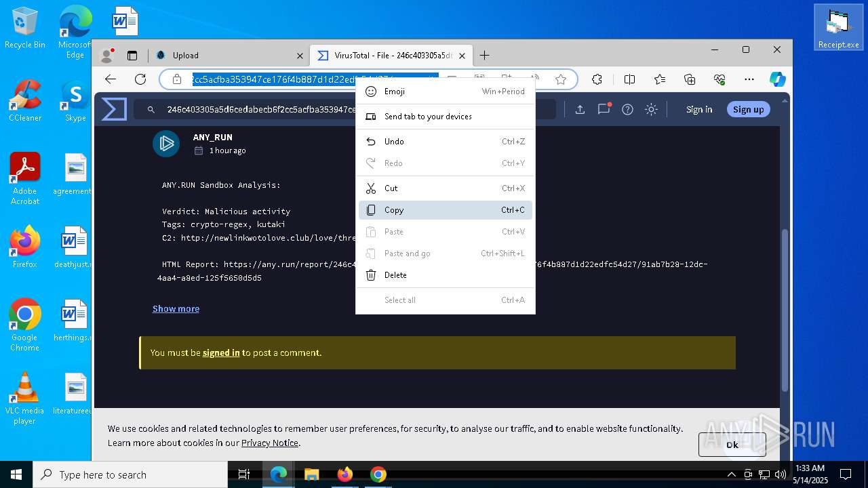Open Firefox from the taskbar
The height and width of the screenshot is (488, 868).
pos(344,474)
